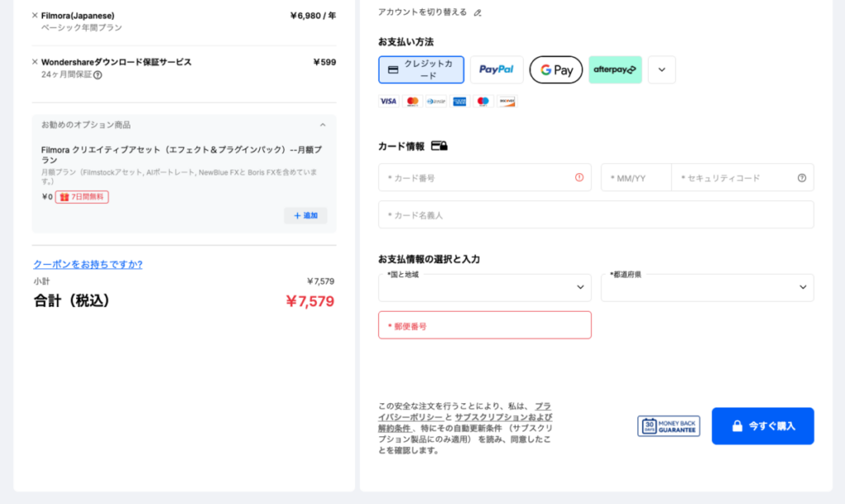Add the Filmora creative assets with 追加

(305, 214)
